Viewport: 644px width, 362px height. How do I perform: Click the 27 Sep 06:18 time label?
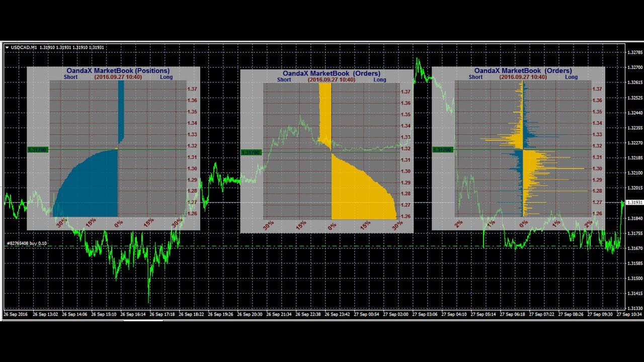point(512,314)
